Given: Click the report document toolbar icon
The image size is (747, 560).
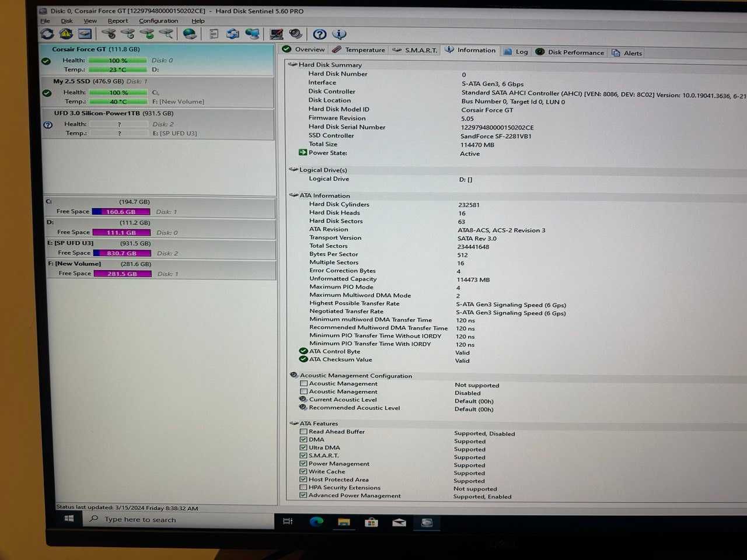Looking at the screenshot, I should [x=214, y=34].
